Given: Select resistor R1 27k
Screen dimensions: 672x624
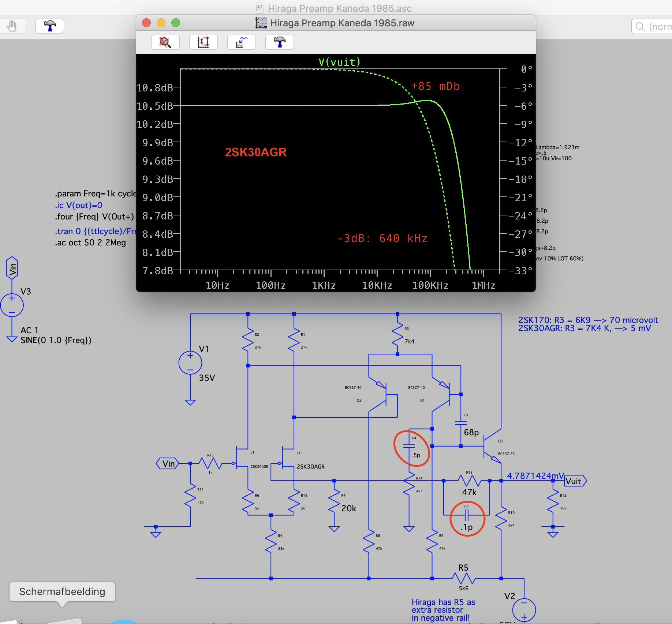Looking at the screenshot, I should (x=294, y=340).
